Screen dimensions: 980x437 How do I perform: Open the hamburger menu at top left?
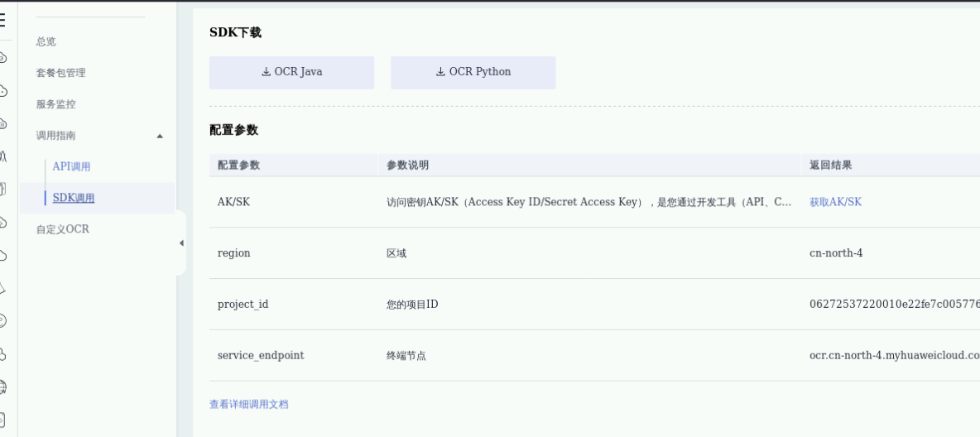pyautogui.click(x=2, y=20)
